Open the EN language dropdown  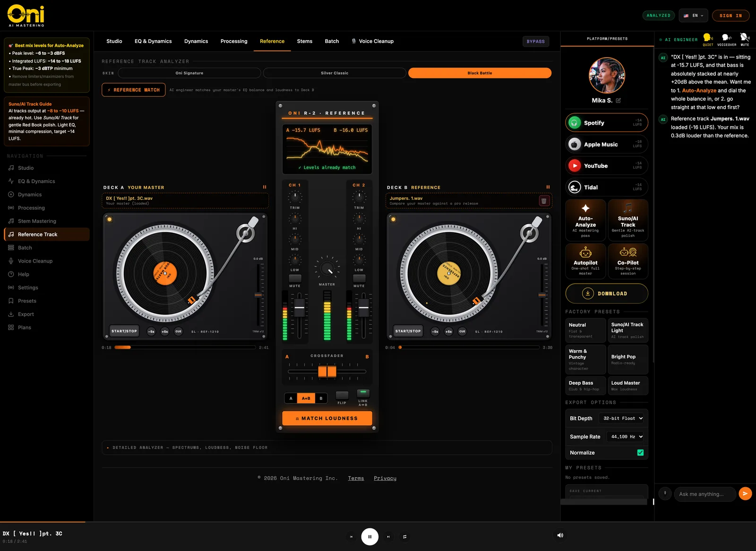694,16
